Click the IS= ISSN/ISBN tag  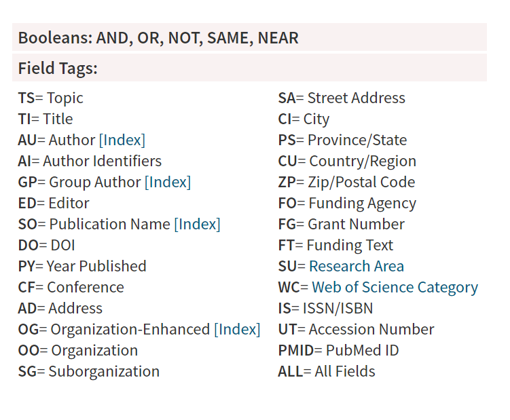pos(325,309)
